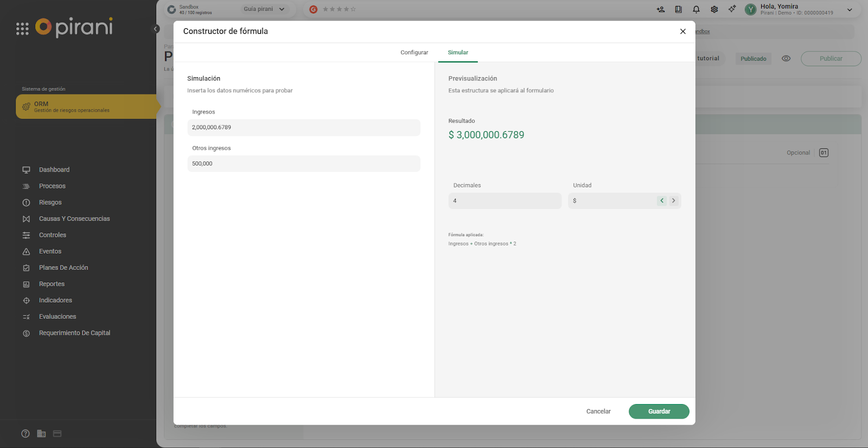
Task: Select previous unit with left chevron
Action: pyautogui.click(x=662, y=201)
